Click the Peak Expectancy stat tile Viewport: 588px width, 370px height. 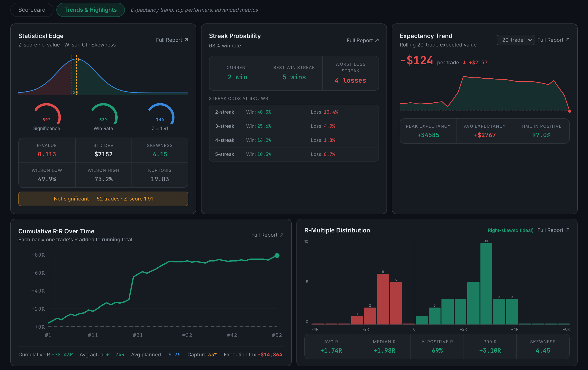click(428, 131)
